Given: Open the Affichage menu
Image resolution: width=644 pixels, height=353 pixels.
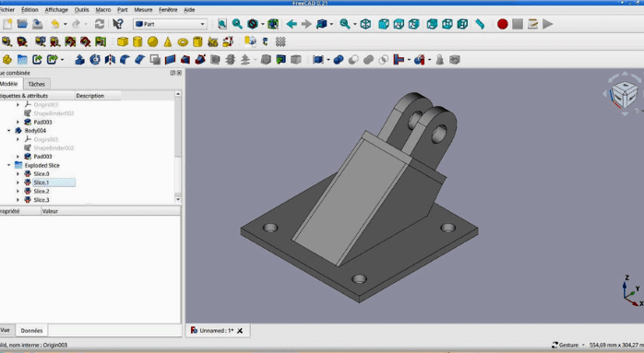Looking at the screenshot, I should tap(56, 10).
